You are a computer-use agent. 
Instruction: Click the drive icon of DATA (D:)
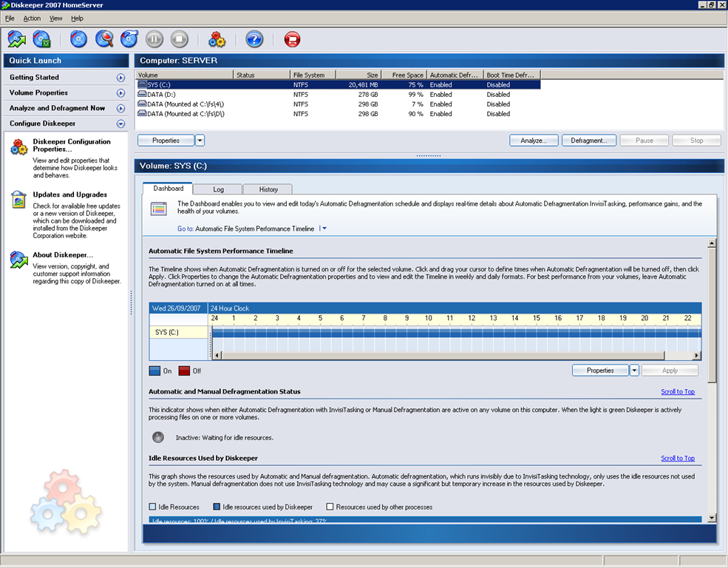(x=142, y=94)
